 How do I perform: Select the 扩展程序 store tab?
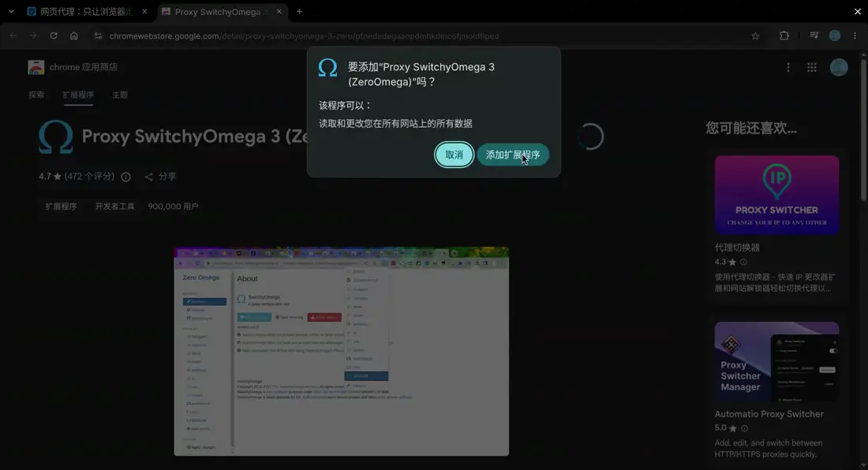[78, 95]
